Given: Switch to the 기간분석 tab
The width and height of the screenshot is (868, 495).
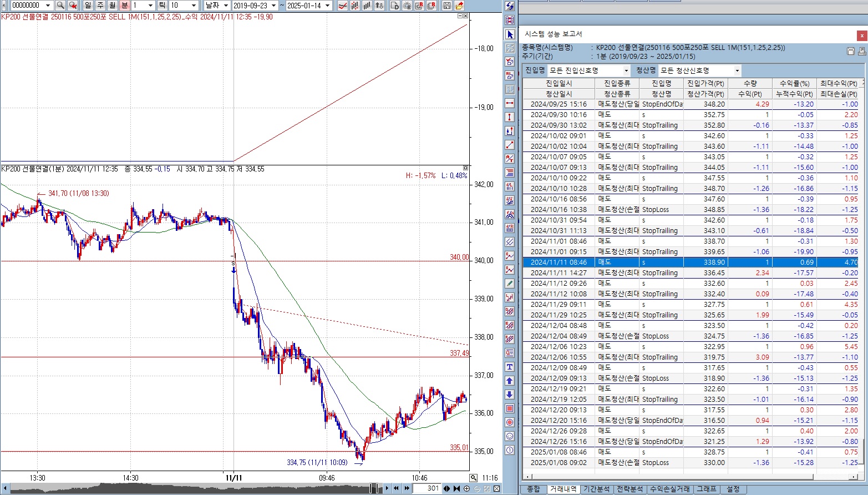Looking at the screenshot, I should click(596, 489).
